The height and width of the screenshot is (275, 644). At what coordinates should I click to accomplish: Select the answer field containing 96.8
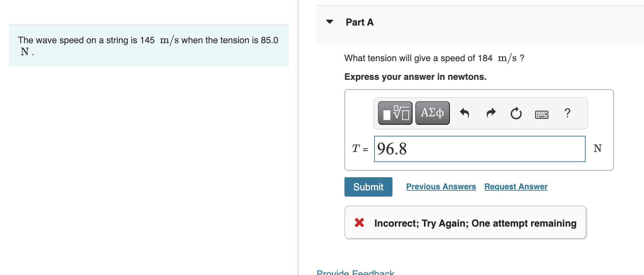coord(480,149)
